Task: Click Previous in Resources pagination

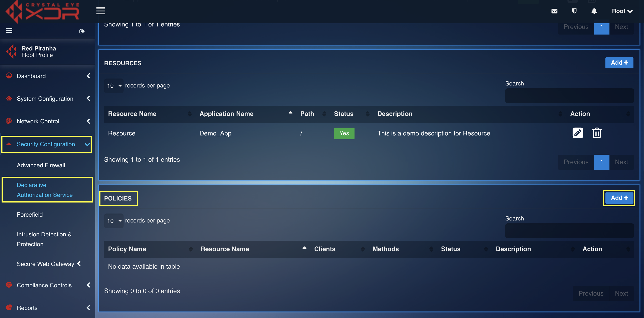Action: coord(576,162)
